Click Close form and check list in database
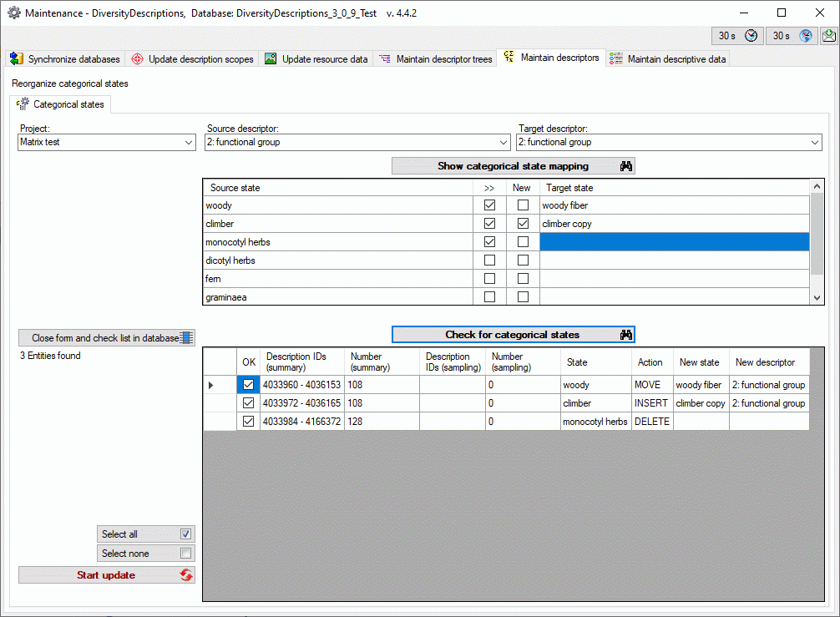This screenshot has width=840, height=617. pyautogui.click(x=107, y=338)
